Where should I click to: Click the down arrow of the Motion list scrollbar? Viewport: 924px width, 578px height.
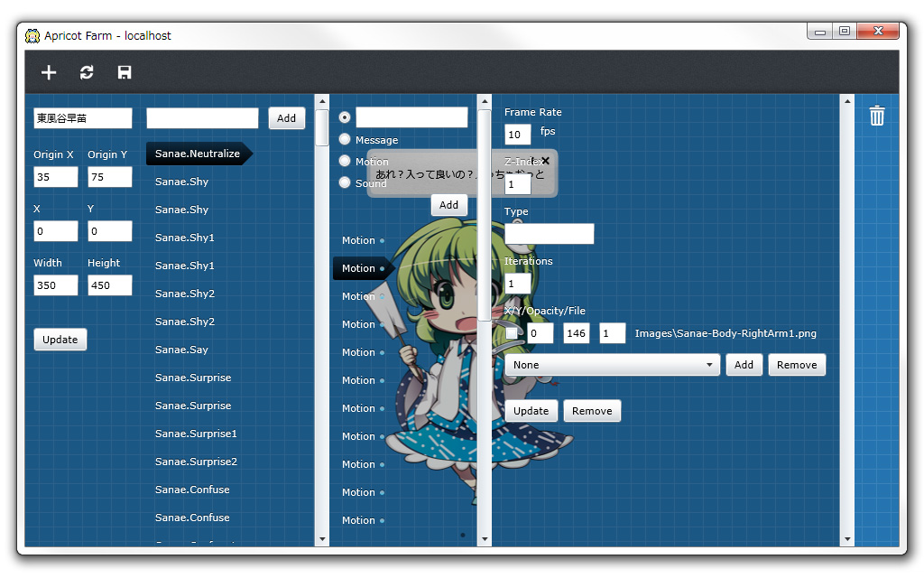485,538
